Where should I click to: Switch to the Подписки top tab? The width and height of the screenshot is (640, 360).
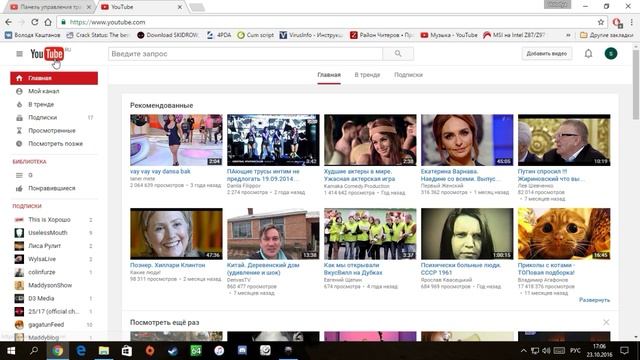409,75
